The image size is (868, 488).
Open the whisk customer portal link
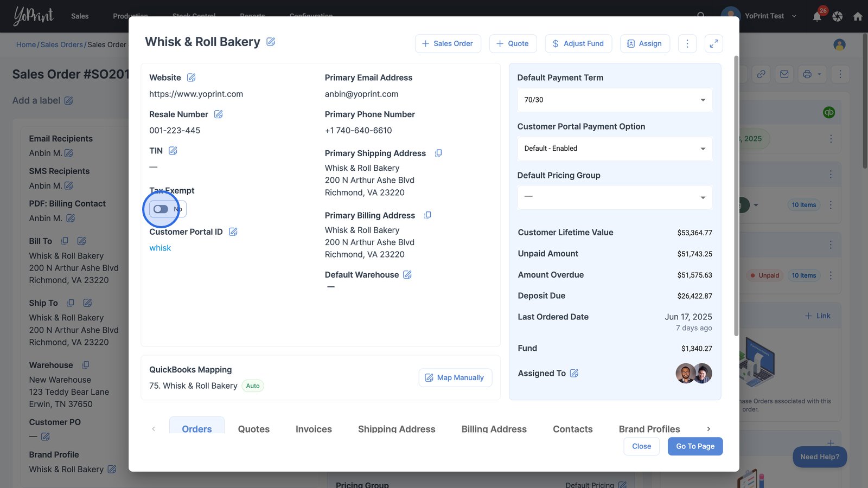click(160, 248)
